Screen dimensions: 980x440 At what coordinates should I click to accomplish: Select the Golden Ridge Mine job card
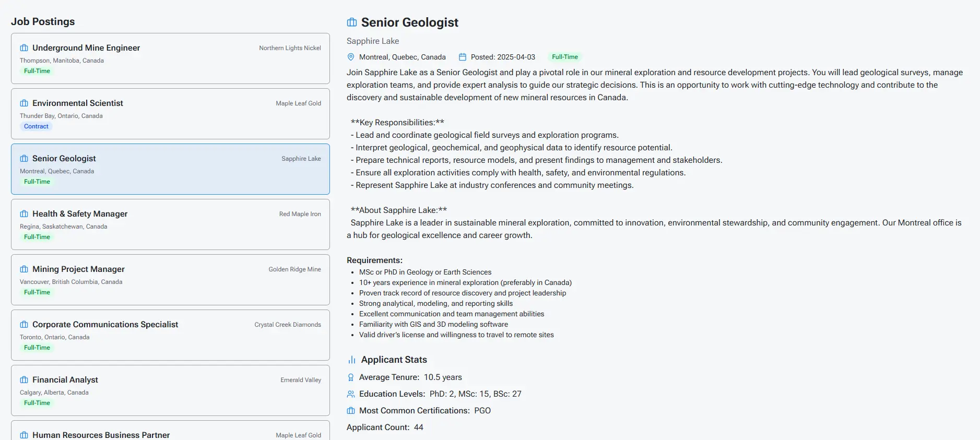tap(170, 280)
